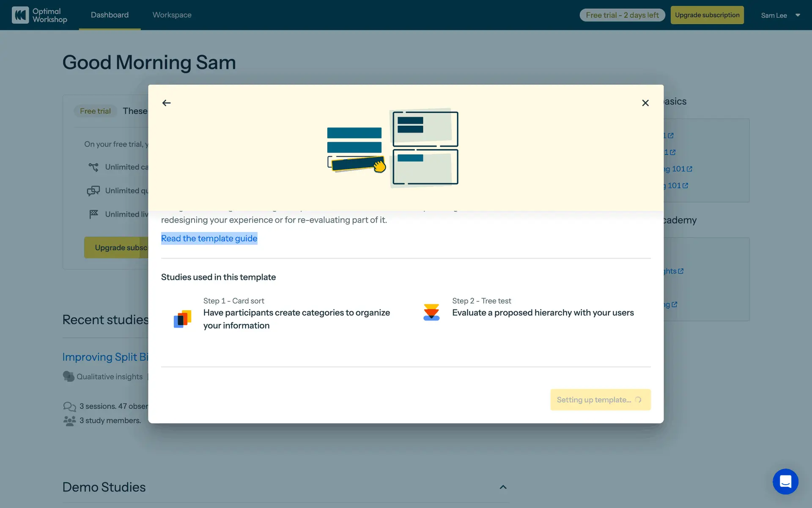Image resolution: width=812 pixels, height=508 pixels.
Task: Open the chat support bubble
Action: pos(785,481)
